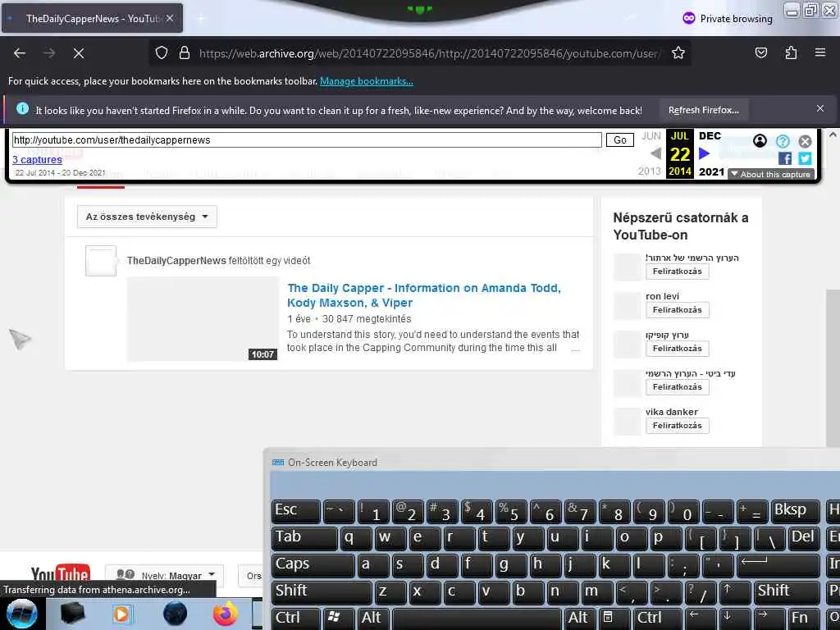Expand the About this capture dropdown

coord(771,174)
